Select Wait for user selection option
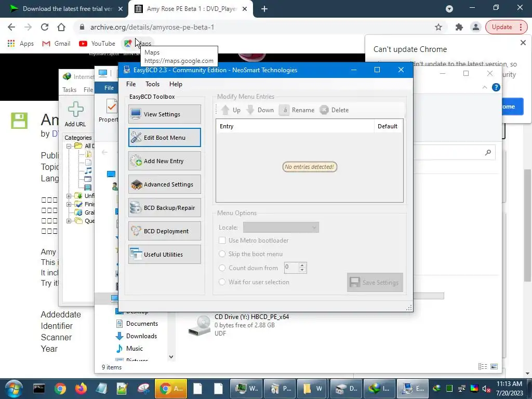 coord(222,282)
